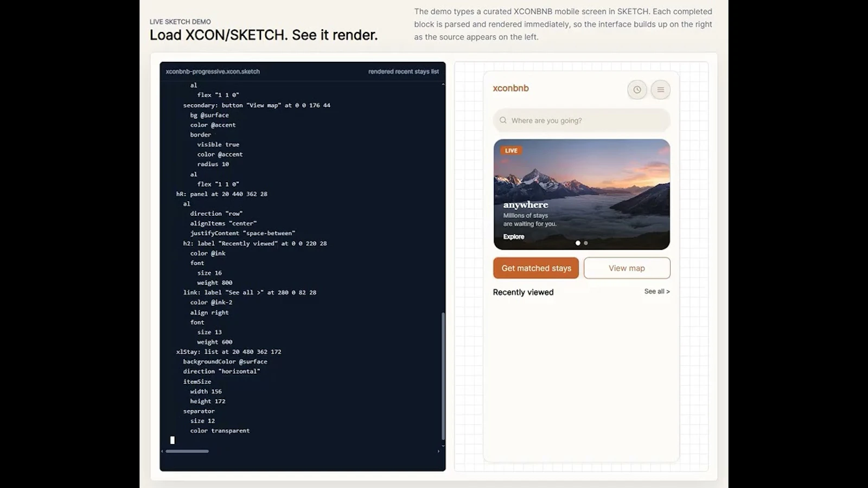This screenshot has width=868, height=488.
Task: Open the hamburger menu in xconbnb header
Action: click(661, 90)
